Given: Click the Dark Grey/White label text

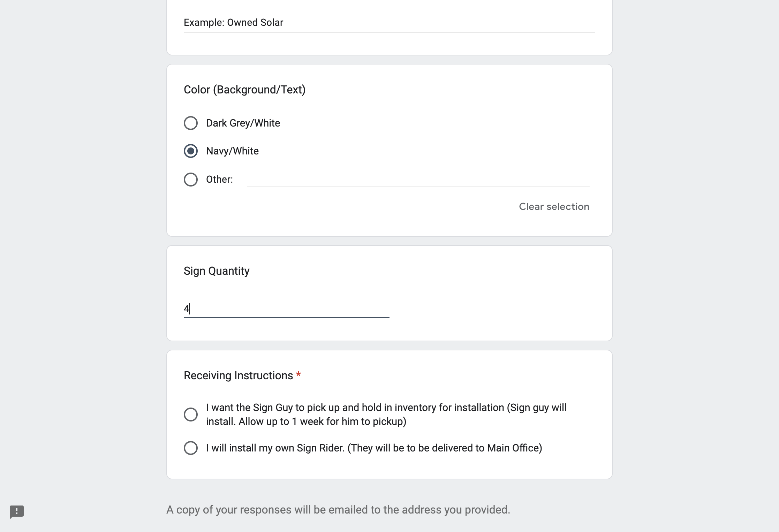Looking at the screenshot, I should pyautogui.click(x=243, y=123).
